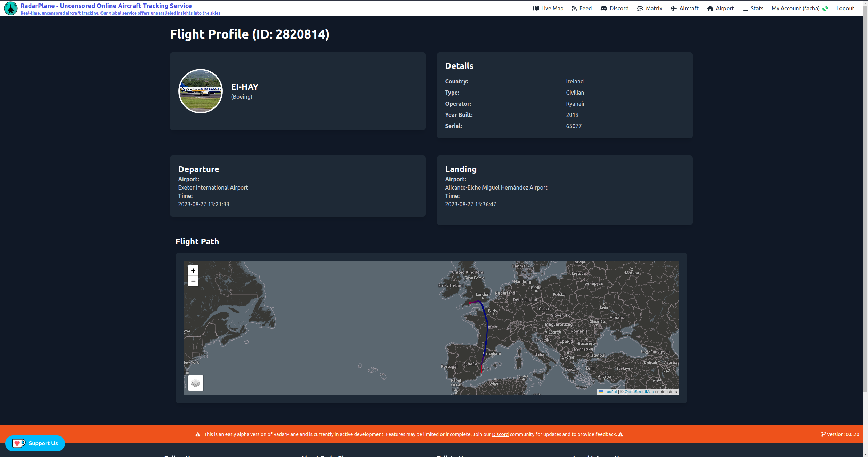Click the version branch icon
This screenshot has width=868, height=457.
(x=823, y=434)
